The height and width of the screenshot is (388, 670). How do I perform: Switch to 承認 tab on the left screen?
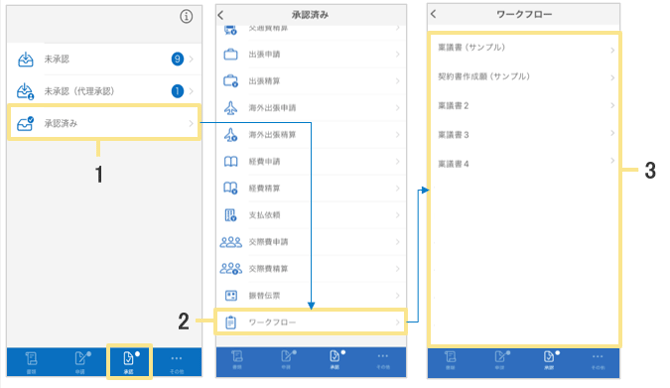(129, 362)
